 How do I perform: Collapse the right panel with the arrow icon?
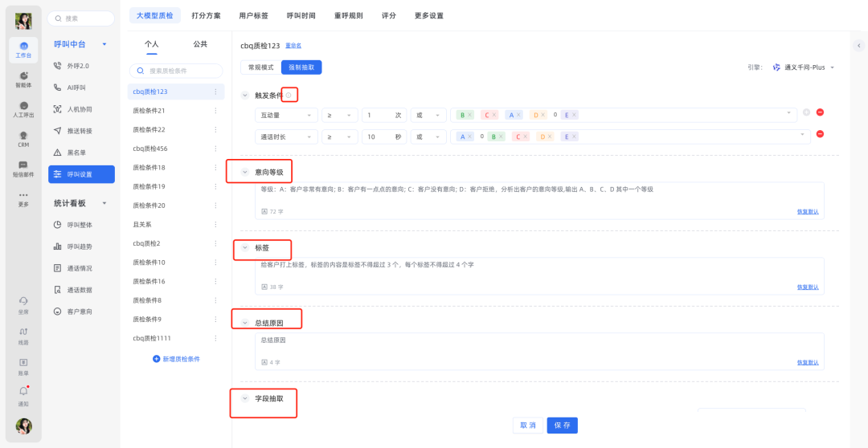click(x=858, y=46)
